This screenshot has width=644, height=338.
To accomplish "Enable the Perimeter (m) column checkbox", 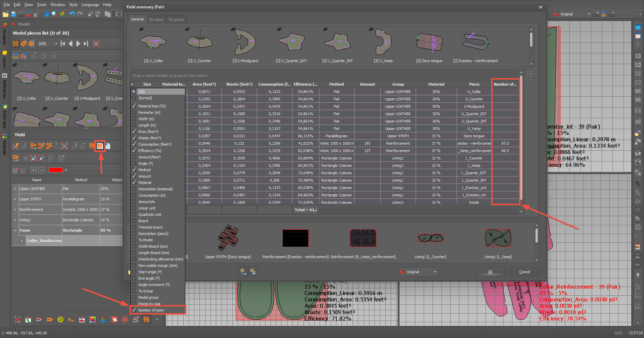I will coord(134,112).
